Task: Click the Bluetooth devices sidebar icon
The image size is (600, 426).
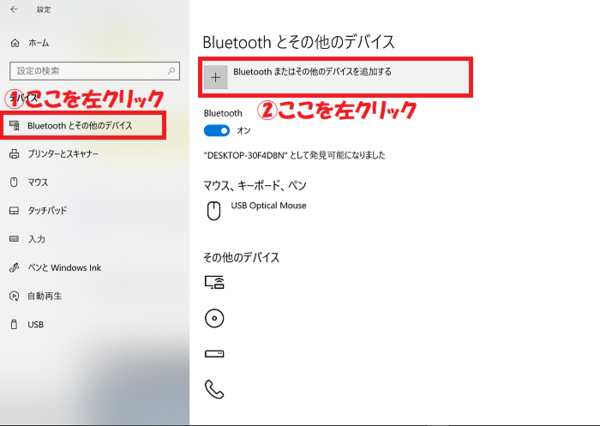Action: (14, 125)
